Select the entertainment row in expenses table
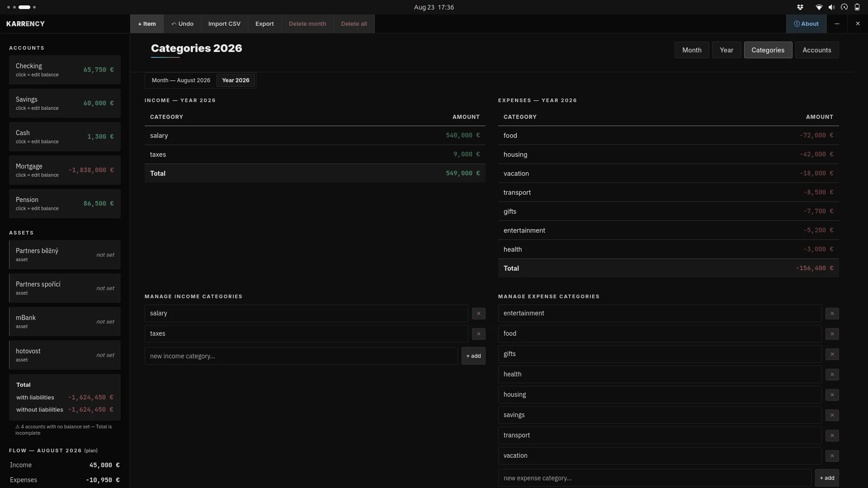Viewport: 868px width, 488px height. coord(669,230)
